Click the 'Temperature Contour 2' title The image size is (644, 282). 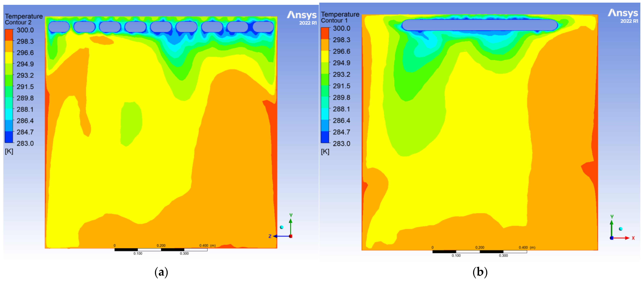tap(24, 19)
